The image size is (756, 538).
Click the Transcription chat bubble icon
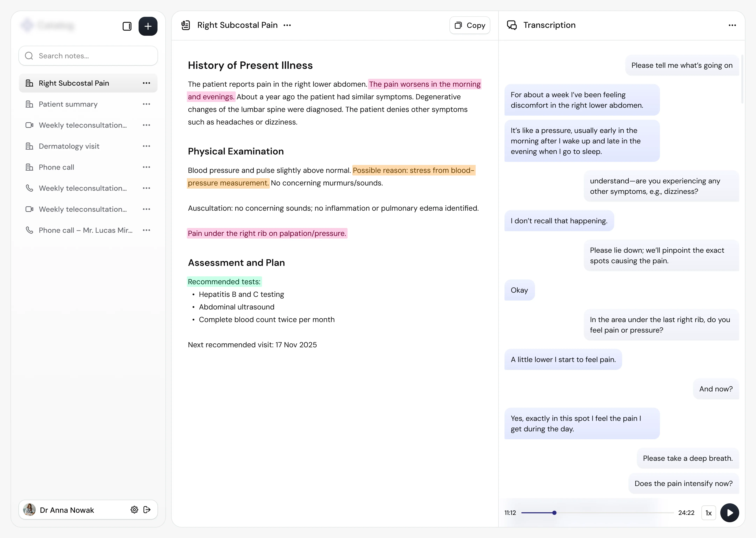tap(512, 25)
